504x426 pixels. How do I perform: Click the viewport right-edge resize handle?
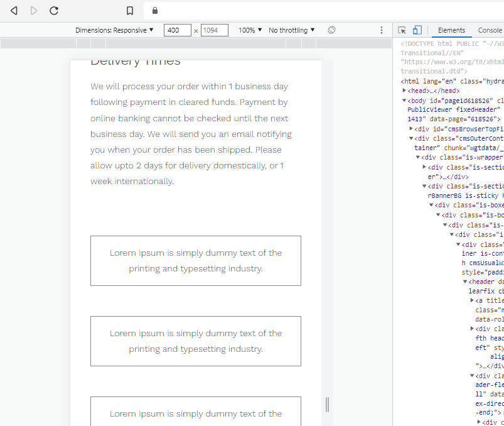point(327,405)
